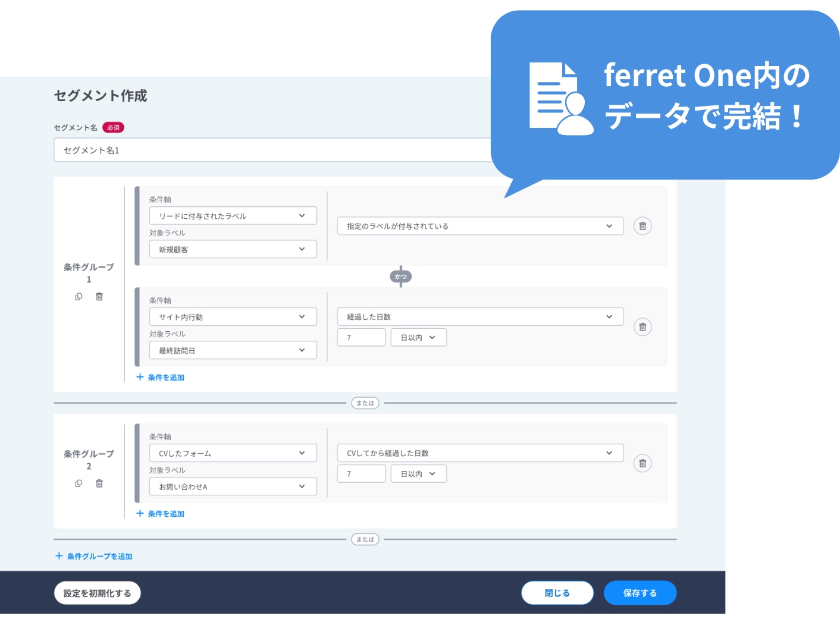Image resolution: width=840 pixels, height=622 pixels.
Task: Click the または badge between groups 1 and 2
Action: (365, 403)
